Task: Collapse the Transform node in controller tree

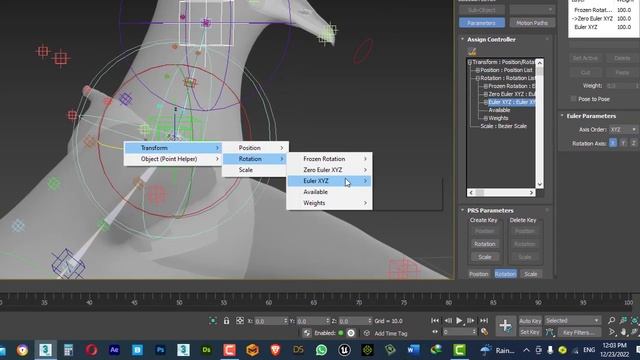Action: 470,62
